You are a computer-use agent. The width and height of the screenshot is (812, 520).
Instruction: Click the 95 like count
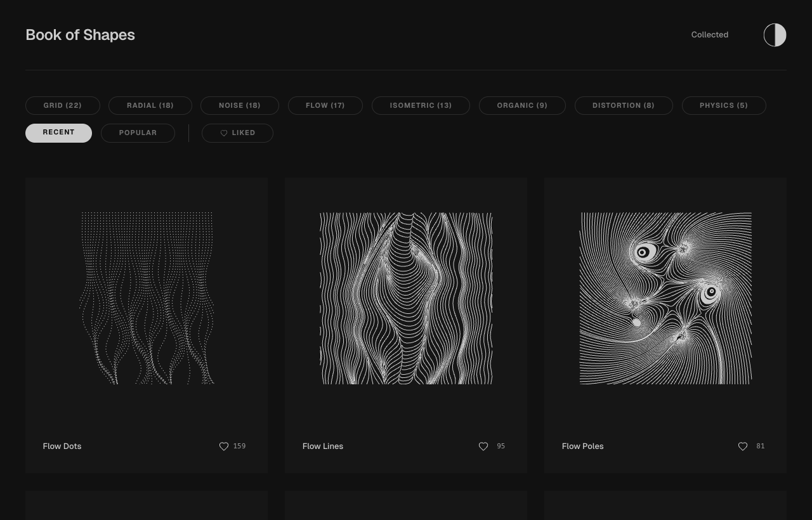(x=501, y=446)
